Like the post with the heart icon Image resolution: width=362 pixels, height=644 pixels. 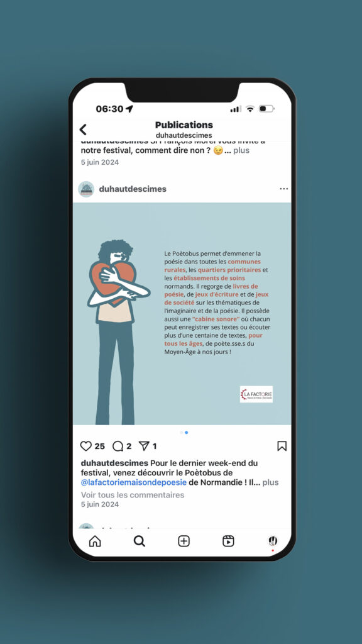[x=85, y=446]
